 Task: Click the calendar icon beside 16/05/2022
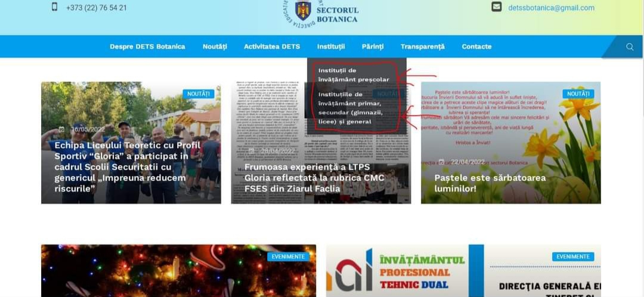[x=61, y=129]
